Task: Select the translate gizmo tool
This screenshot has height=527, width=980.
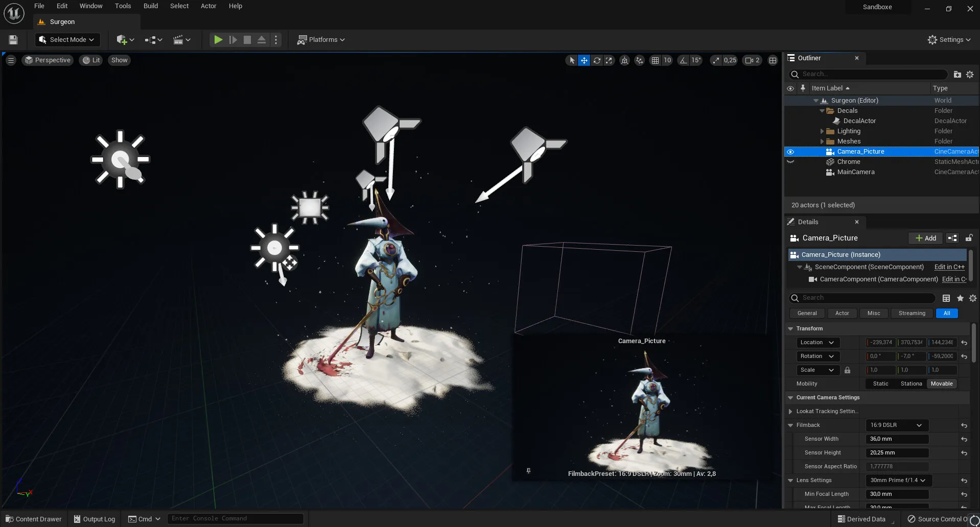Action: pos(584,60)
